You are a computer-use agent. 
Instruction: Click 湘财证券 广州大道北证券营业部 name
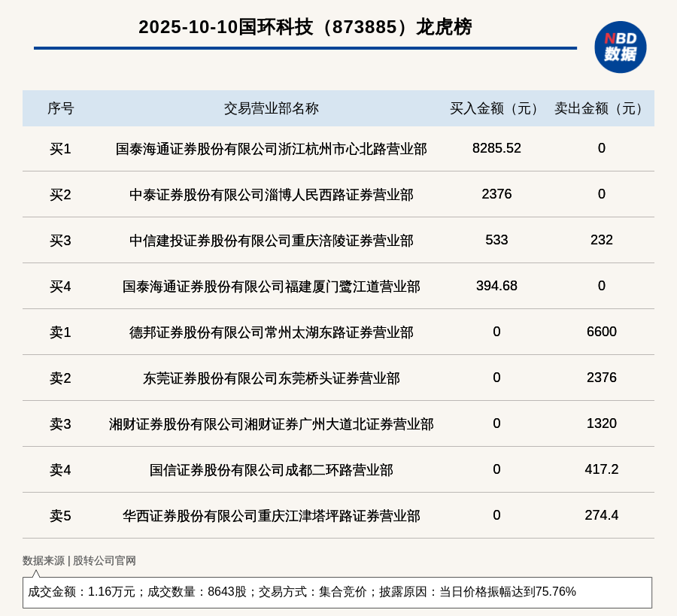click(x=271, y=424)
